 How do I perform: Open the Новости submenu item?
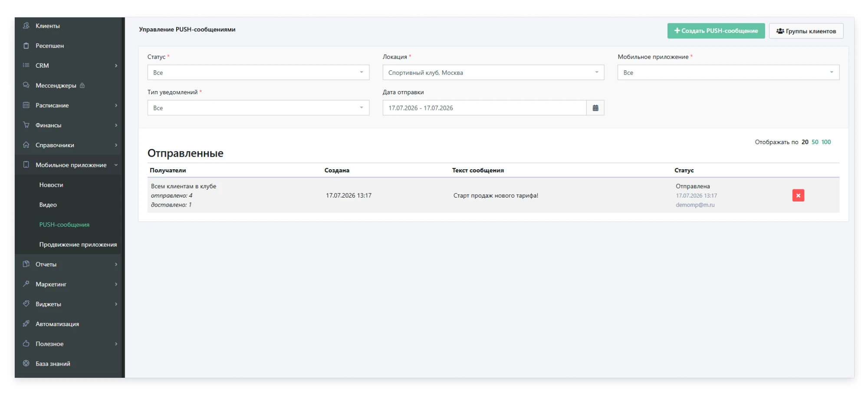tap(51, 185)
